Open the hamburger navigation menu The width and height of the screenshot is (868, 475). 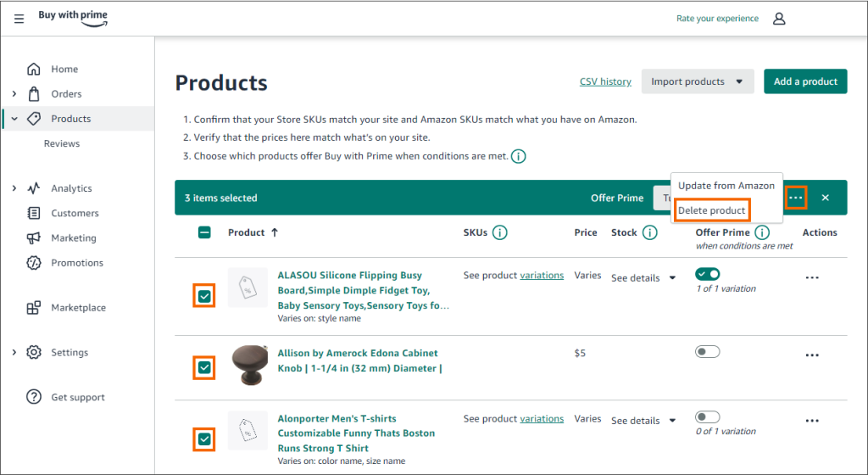coord(19,19)
